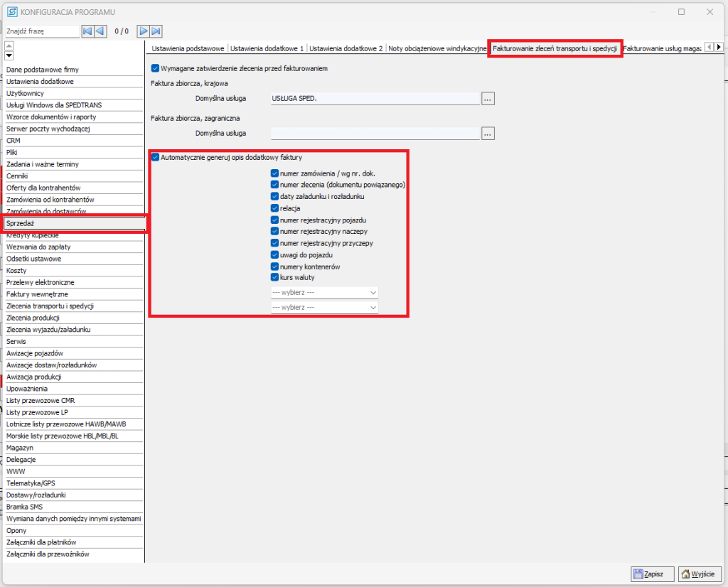This screenshot has height=587, width=728.
Task: Browse domestic default service with ellipsis button
Action: pos(487,99)
